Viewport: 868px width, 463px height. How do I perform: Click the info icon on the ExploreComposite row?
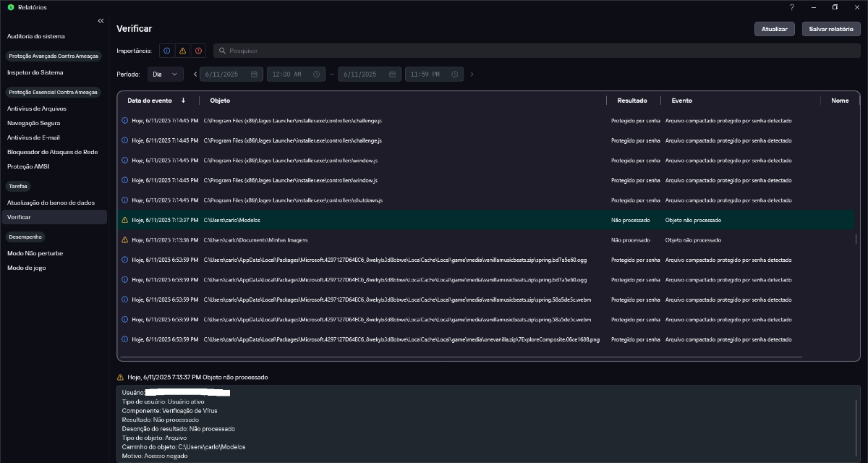[x=124, y=339]
